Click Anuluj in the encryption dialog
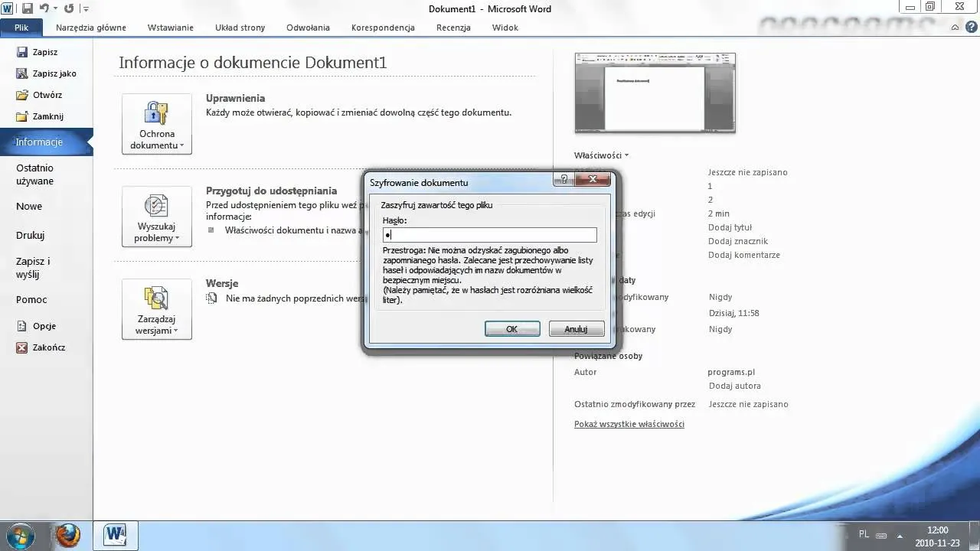The width and height of the screenshot is (980, 551). tap(576, 329)
